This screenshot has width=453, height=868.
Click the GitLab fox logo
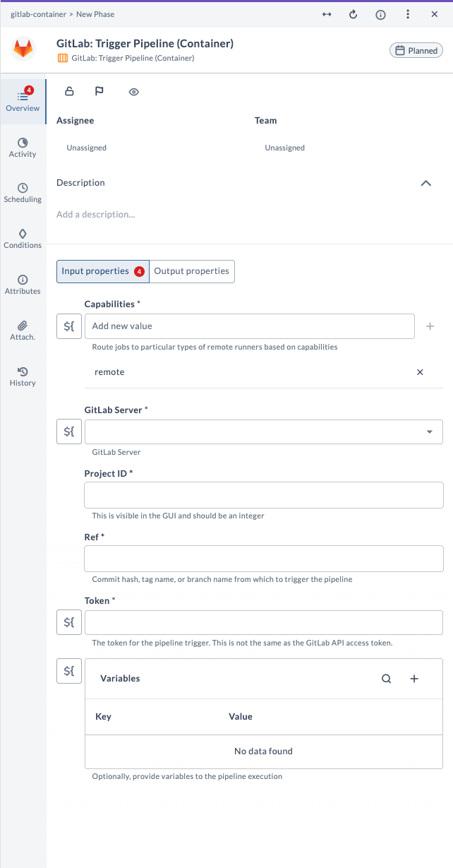point(24,49)
